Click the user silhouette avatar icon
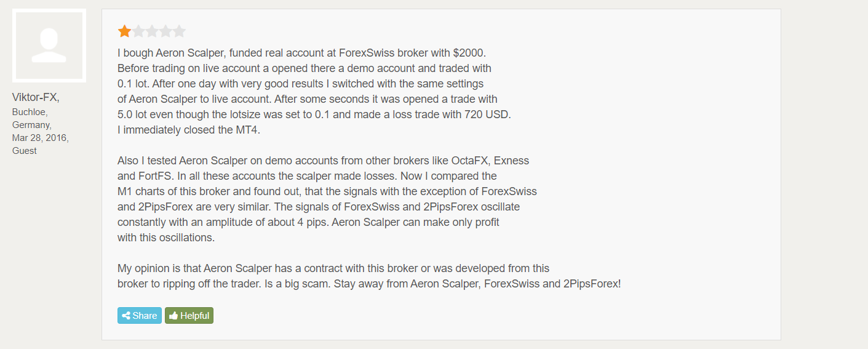The width and height of the screenshot is (868, 349). pos(49,46)
